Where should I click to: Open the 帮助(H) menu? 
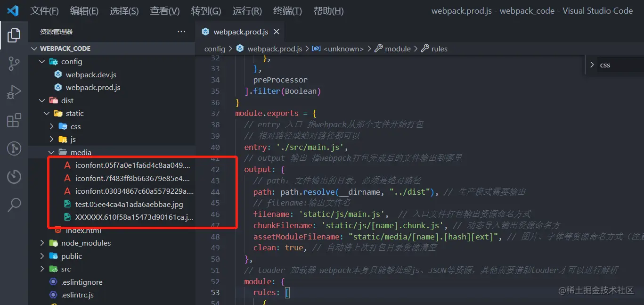(x=328, y=11)
